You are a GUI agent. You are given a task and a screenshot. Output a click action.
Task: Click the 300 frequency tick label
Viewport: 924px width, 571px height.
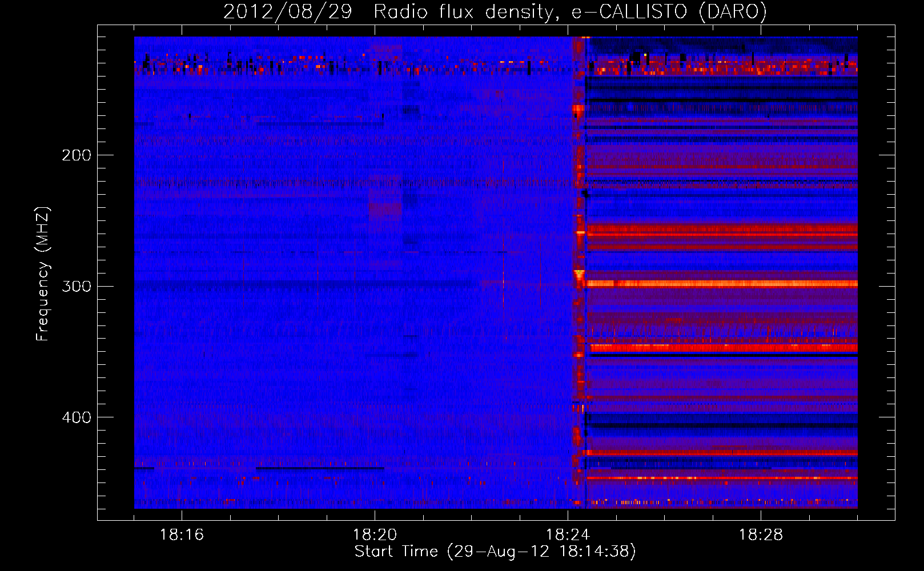point(77,286)
